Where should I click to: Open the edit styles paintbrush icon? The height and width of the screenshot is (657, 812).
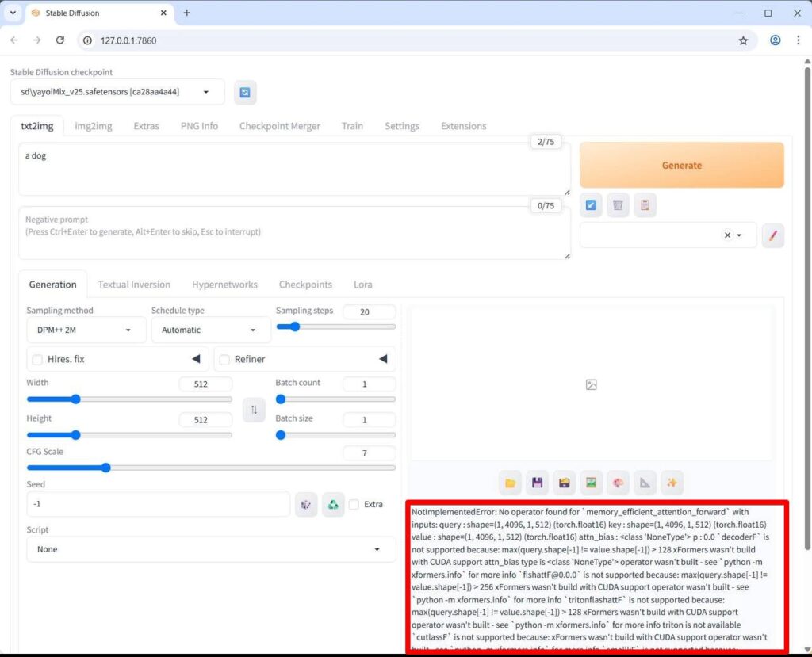[x=773, y=235]
